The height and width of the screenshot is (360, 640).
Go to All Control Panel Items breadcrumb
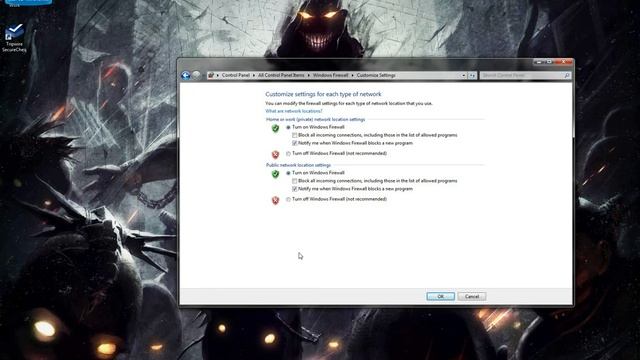coord(281,76)
